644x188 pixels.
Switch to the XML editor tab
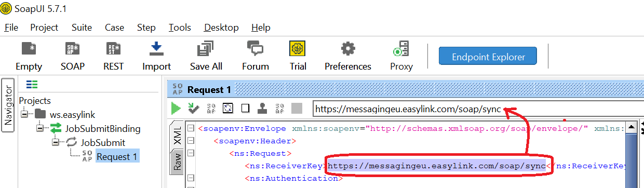tap(177, 135)
